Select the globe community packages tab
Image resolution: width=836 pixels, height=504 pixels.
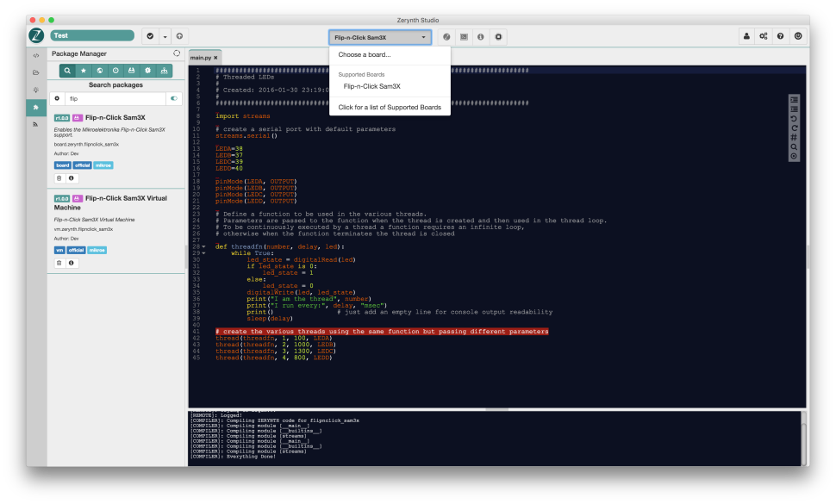pos(100,71)
